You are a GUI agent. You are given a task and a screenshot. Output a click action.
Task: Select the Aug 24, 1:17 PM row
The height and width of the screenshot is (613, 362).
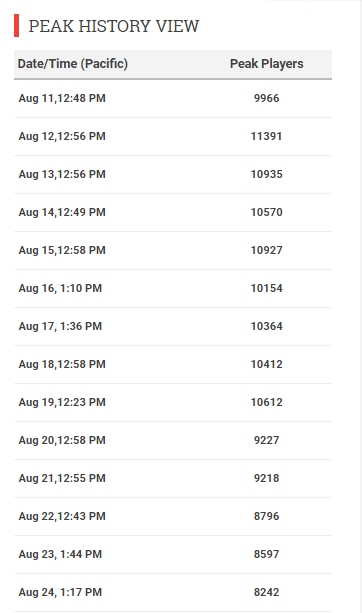(173, 592)
